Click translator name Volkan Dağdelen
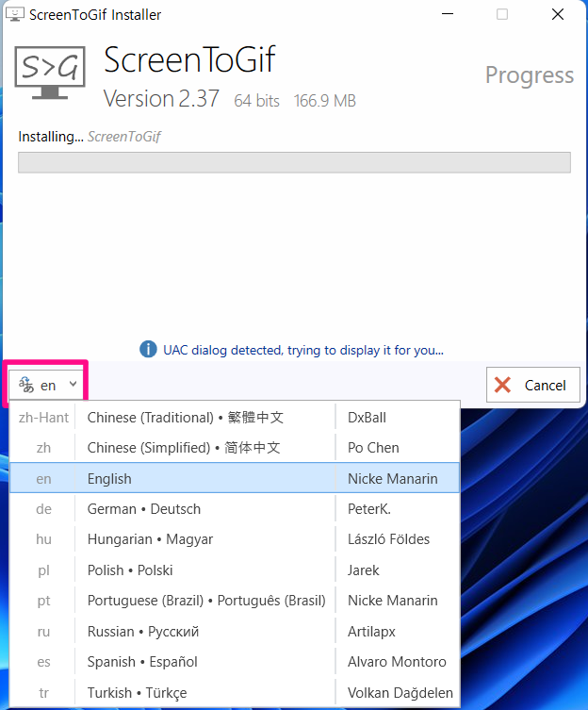The height and width of the screenshot is (710, 588). coord(400,693)
